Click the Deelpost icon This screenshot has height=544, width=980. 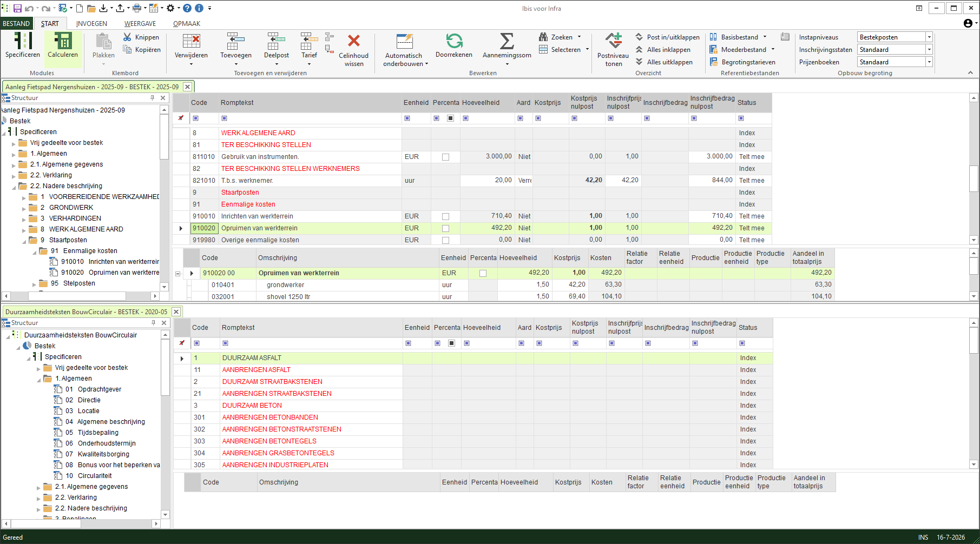277,41
